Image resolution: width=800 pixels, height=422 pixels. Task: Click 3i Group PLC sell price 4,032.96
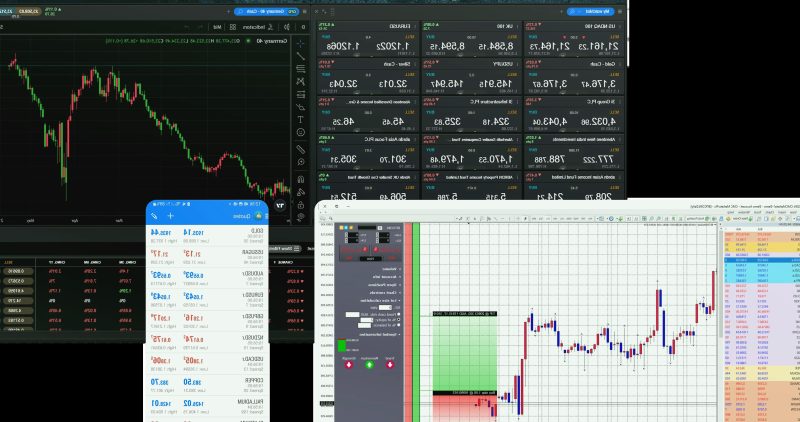pos(598,121)
